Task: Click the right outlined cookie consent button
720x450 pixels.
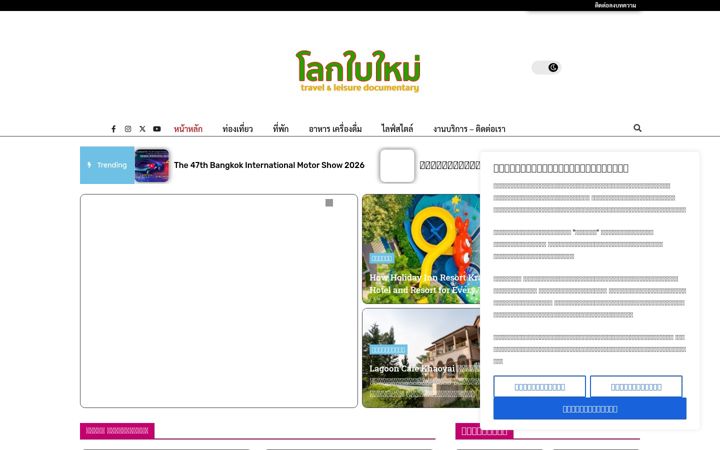Action: pyautogui.click(x=636, y=387)
